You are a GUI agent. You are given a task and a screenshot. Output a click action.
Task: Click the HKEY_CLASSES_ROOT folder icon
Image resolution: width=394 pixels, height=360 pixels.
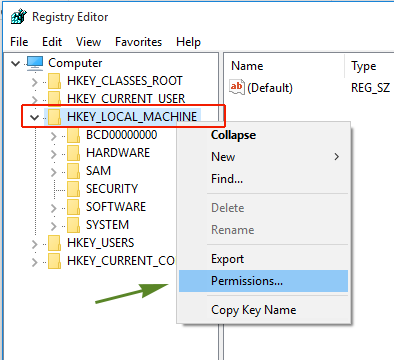pyautogui.click(x=54, y=81)
